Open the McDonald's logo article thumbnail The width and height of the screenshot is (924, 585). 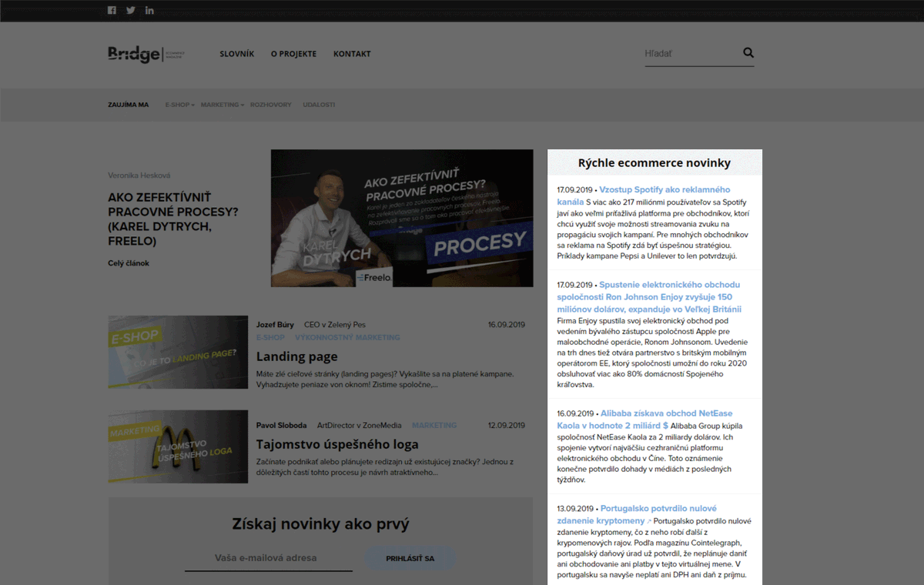coord(178,446)
